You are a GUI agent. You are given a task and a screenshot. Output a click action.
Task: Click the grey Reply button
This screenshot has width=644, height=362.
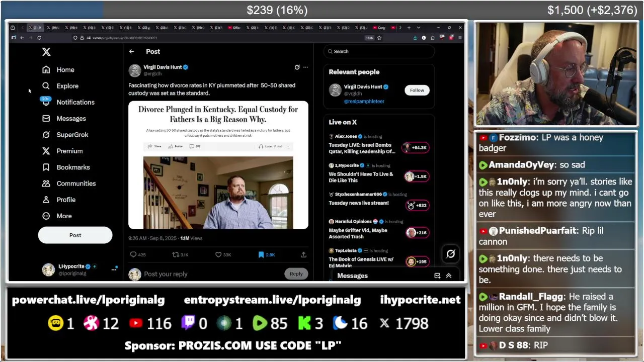[x=296, y=274]
